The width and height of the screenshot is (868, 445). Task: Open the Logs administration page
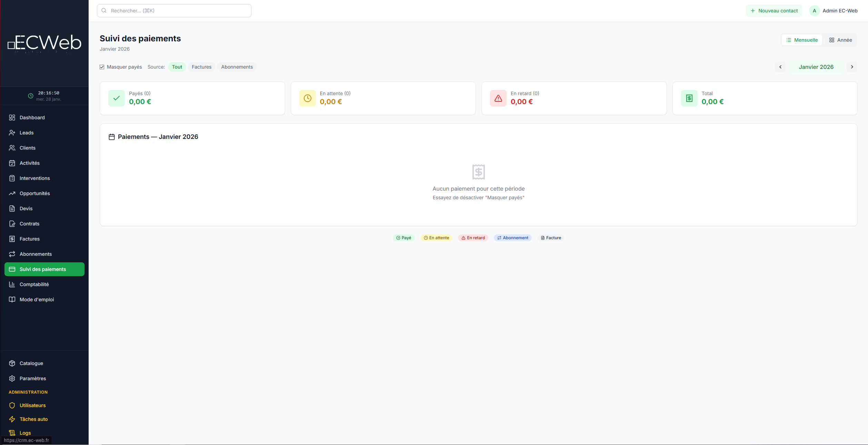pyautogui.click(x=24, y=433)
